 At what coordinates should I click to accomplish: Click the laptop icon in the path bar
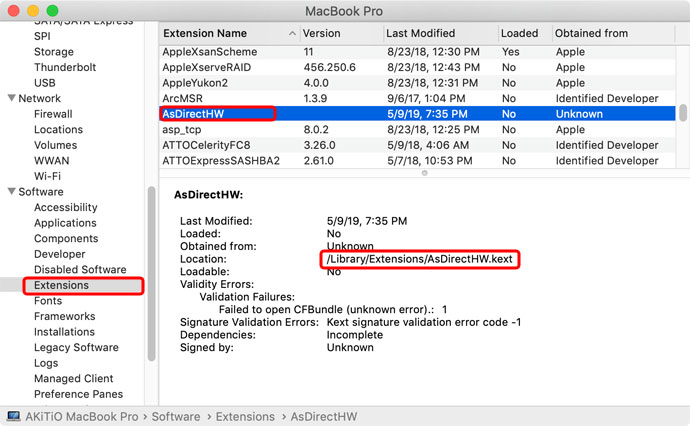[14, 416]
